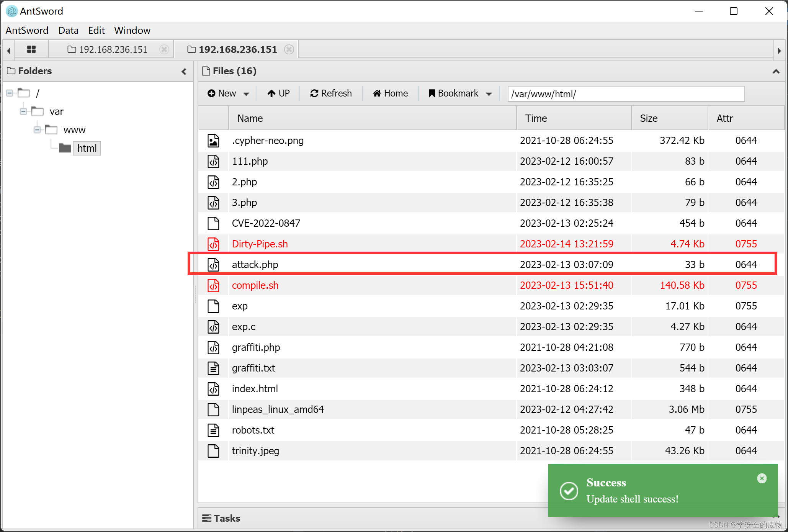788x532 pixels.
Task: Select the attack.php file name
Action: point(255,265)
